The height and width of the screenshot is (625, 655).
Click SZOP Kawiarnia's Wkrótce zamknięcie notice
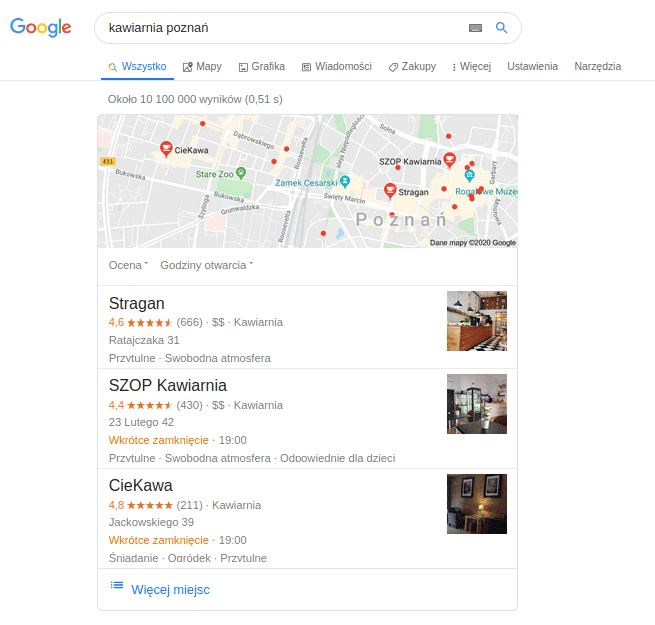[158, 440]
